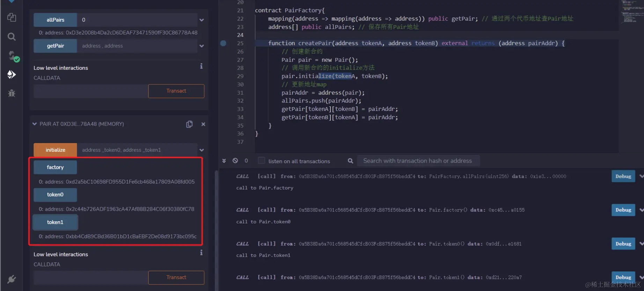Place cursor on createPair function line
Image resolution: width=644 pixels, height=291 pixels.
click(x=416, y=43)
